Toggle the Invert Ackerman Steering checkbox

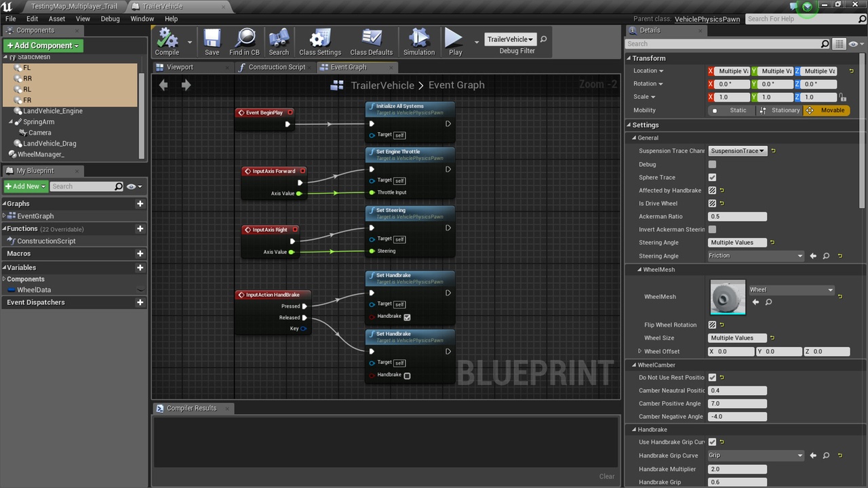point(712,230)
